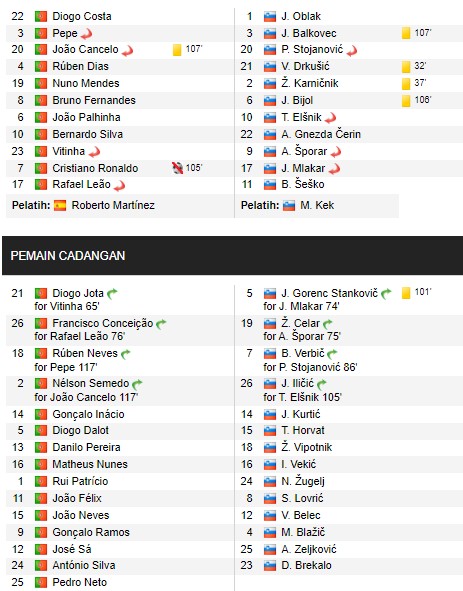Click the yellow card icon beside V. Drkušić
The image size is (463, 591).
pyautogui.click(x=406, y=67)
